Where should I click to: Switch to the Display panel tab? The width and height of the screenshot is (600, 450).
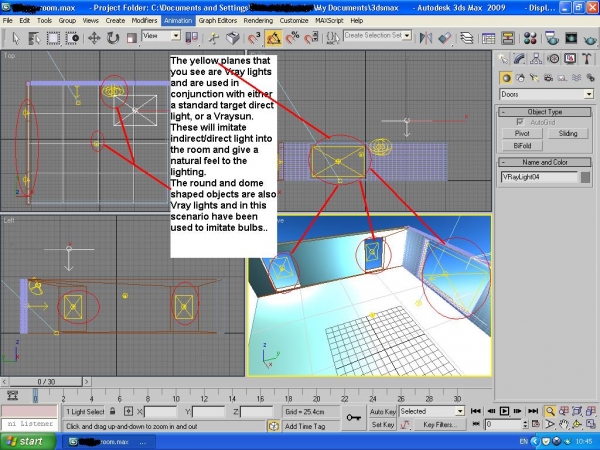pos(570,59)
